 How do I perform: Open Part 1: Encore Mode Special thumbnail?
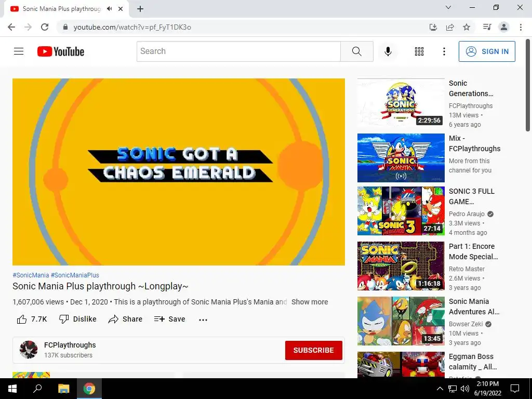[x=401, y=266]
